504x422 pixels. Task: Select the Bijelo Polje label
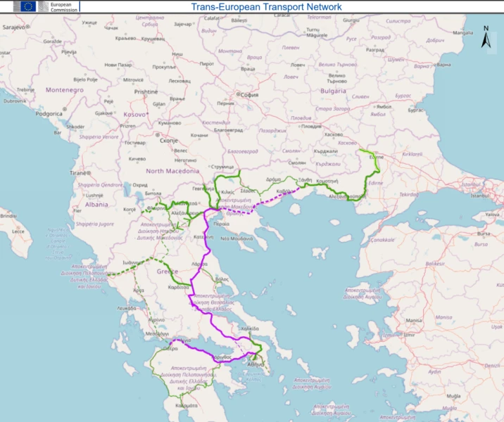[x=85, y=79]
